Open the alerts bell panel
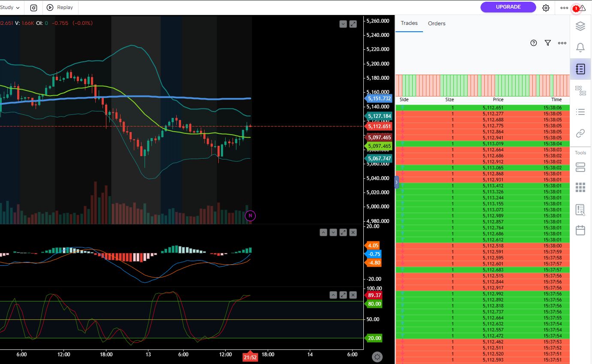The width and height of the screenshot is (592, 364). (580, 47)
